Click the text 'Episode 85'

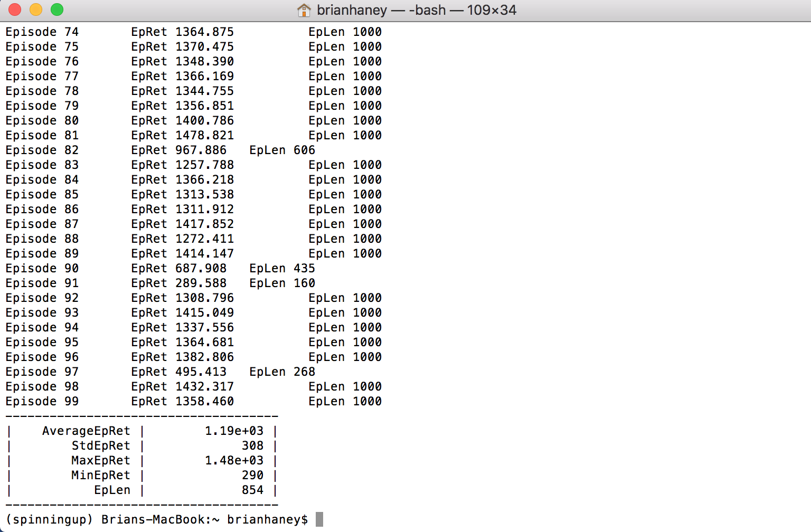(42, 194)
